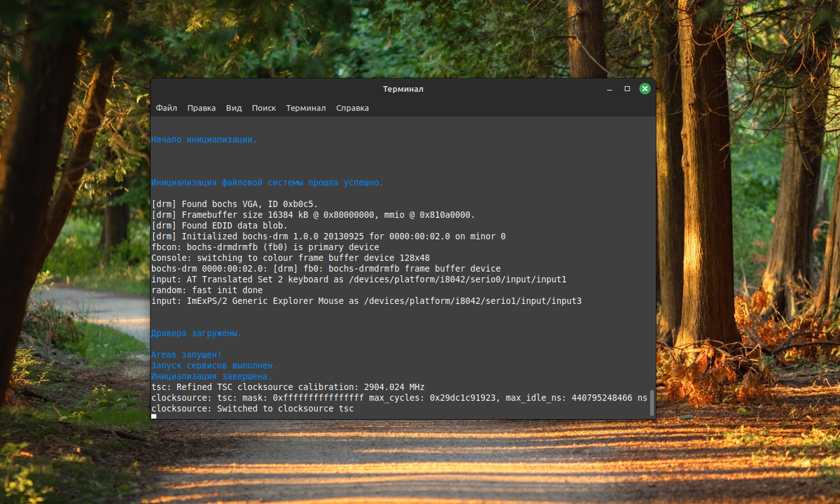The image size is (840, 504).
Task: Open the Правка menu
Action: pyautogui.click(x=202, y=108)
